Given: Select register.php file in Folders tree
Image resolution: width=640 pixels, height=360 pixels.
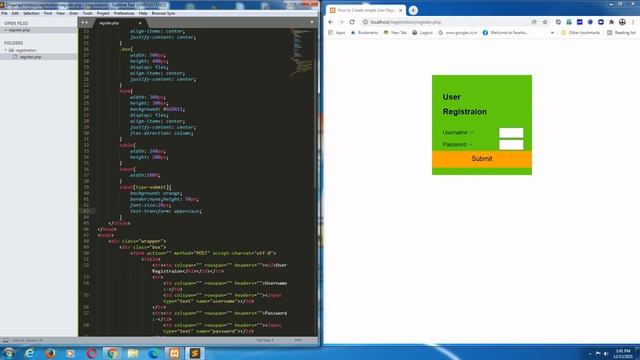Looking at the screenshot, I should (x=31, y=57).
